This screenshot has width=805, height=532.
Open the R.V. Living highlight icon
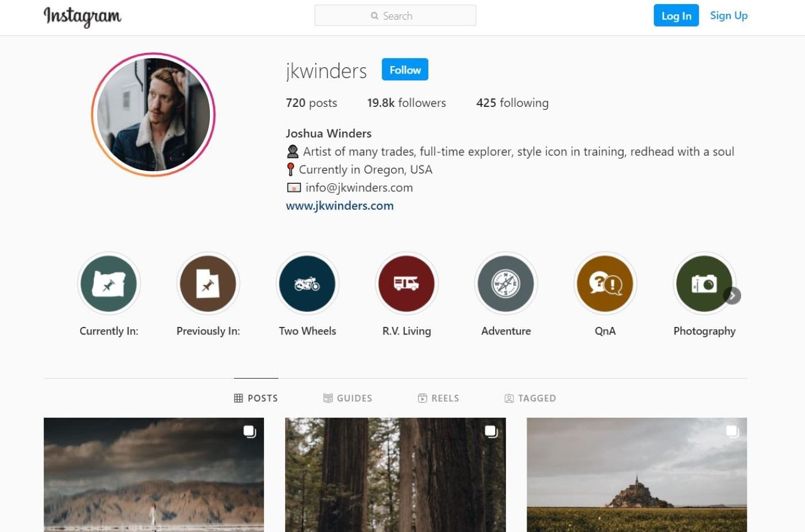[407, 284]
